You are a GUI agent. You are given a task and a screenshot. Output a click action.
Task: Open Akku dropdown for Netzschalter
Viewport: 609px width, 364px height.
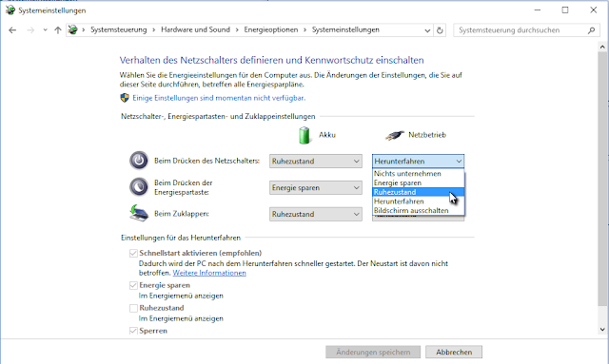pos(316,161)
